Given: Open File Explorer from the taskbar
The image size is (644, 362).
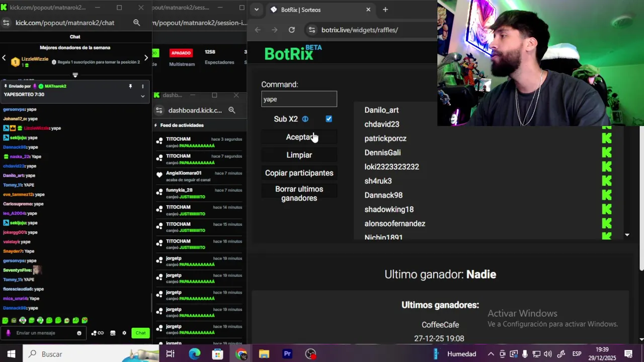Looking at the screenshot, I should click(264, 354).
